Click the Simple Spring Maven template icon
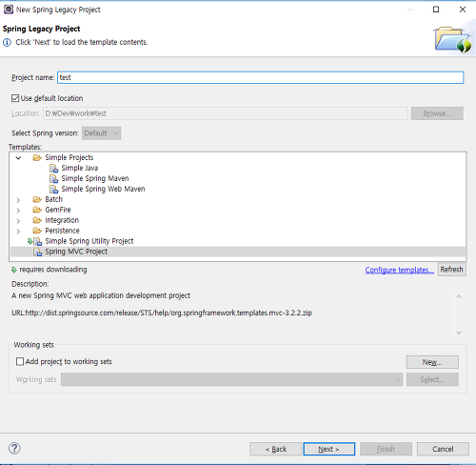The width and height of the screenshot is (476, 465). [54, 178]
